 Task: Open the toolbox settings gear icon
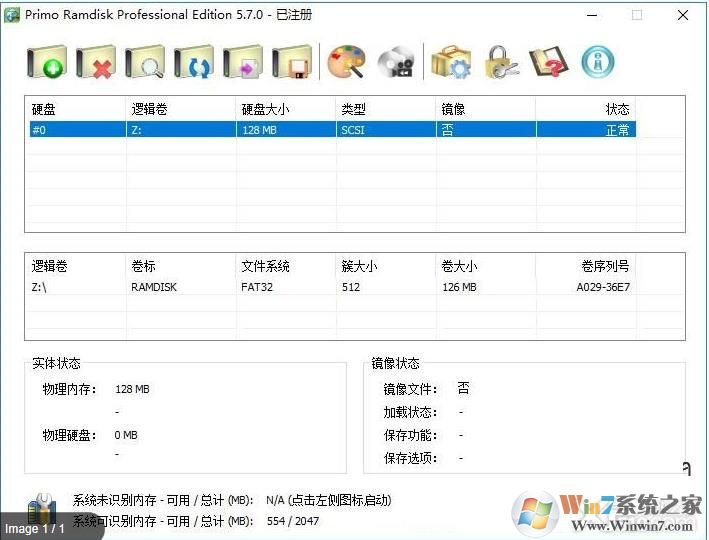pyautogui.click(x=451, y=62)
